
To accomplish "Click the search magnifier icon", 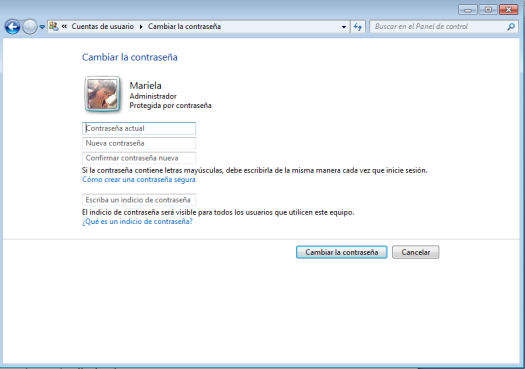I will (x=511, y=26).
